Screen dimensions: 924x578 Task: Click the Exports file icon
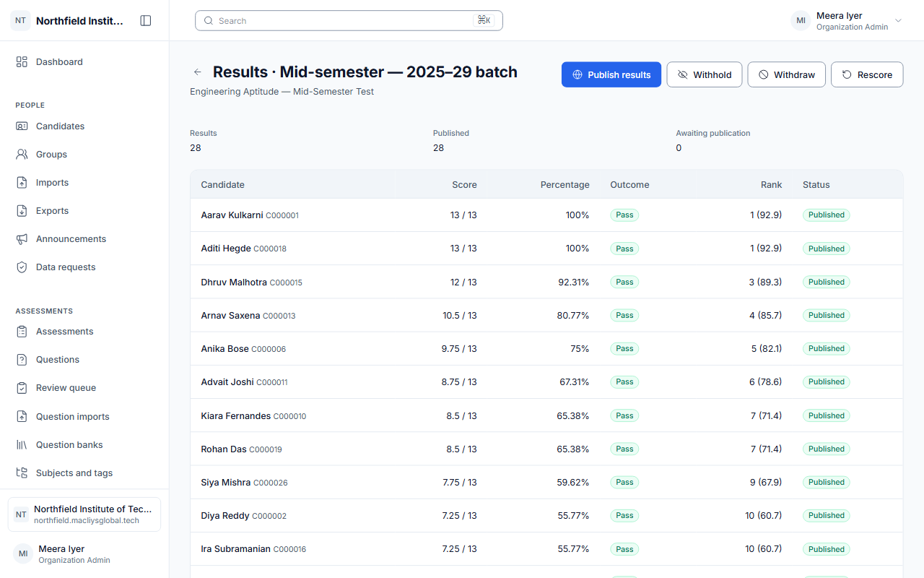tap(22, 211)
